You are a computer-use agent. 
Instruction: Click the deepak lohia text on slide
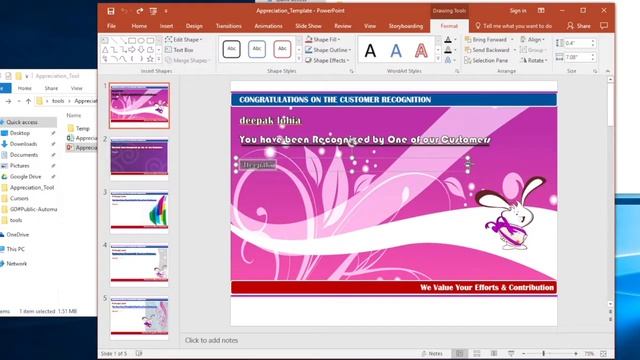tap(270, 120)
